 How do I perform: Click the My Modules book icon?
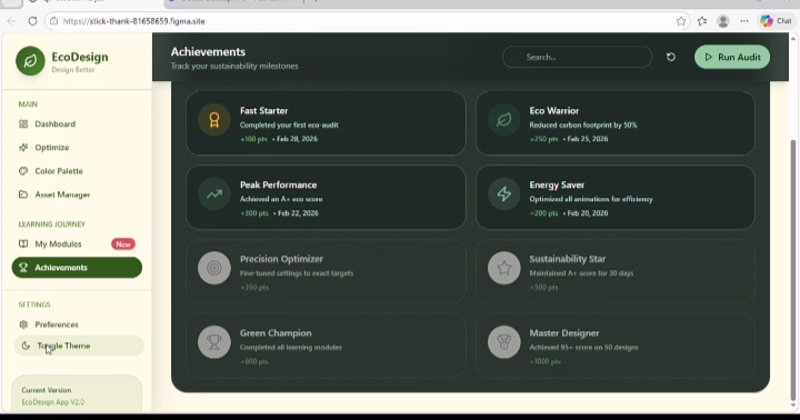[x=23, y=244]
